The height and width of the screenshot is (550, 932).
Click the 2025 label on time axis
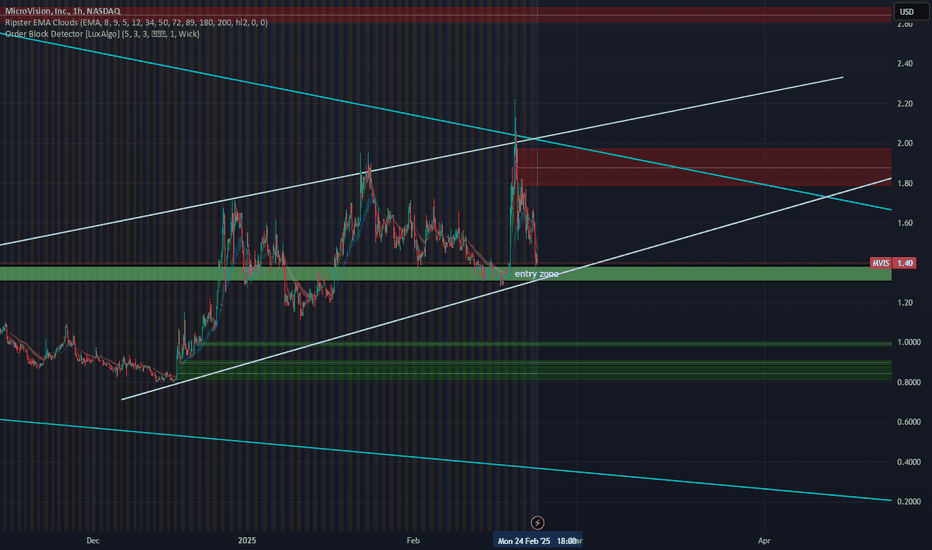(x=247, y=540)
